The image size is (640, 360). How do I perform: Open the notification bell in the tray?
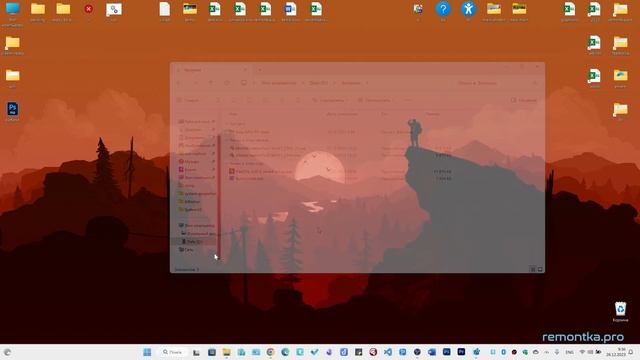631,352
